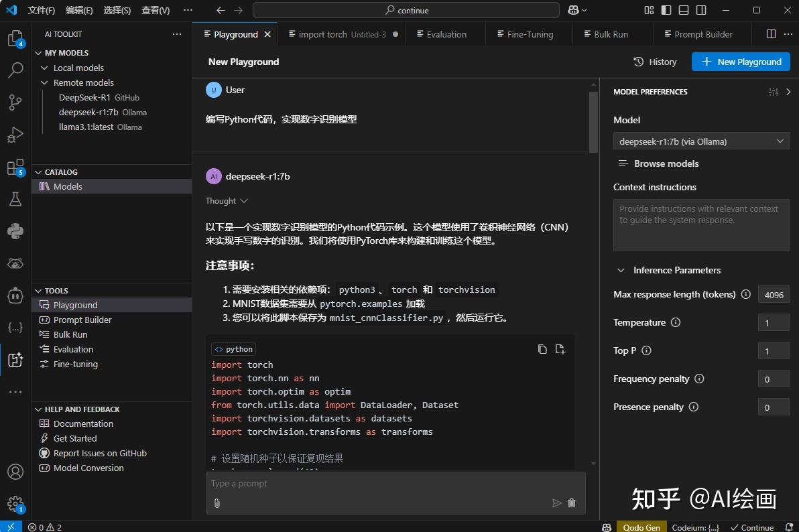Click the New Playground button
Image resolution: width=799 pixels, height=532 pixels.
(x=741, y=62)
